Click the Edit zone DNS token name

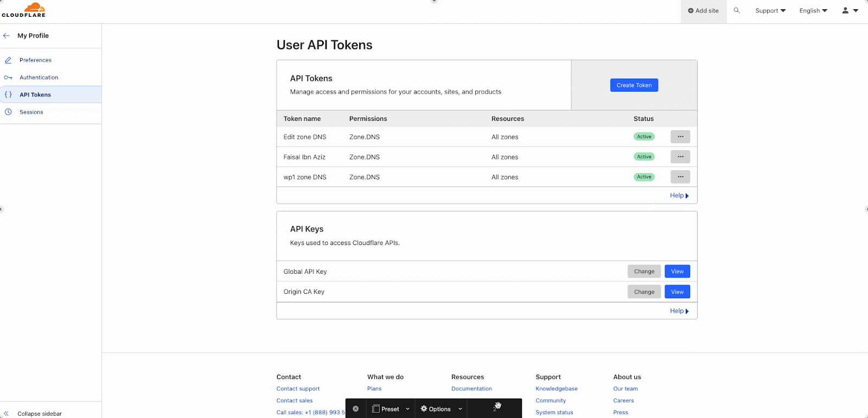coord(305,137)
